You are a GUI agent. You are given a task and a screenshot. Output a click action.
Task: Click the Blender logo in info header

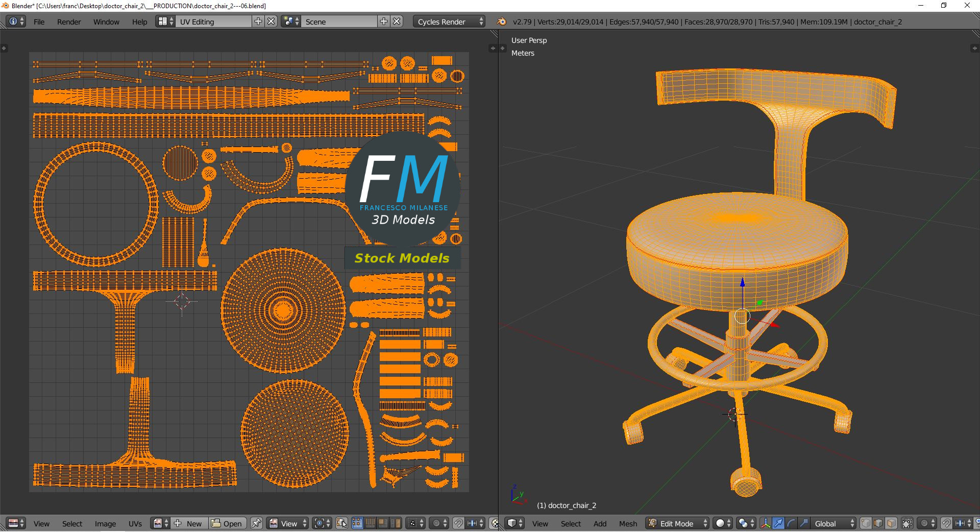coord(502,21)
